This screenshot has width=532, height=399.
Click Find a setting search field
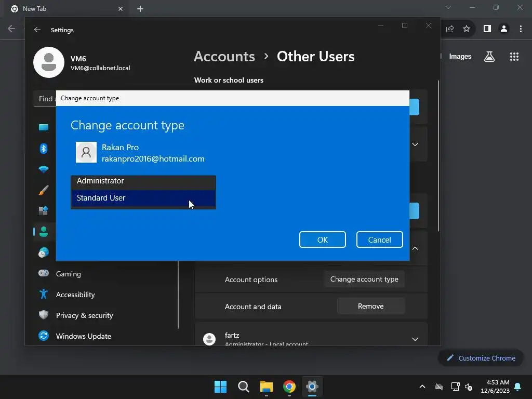(x=45, y=99)
